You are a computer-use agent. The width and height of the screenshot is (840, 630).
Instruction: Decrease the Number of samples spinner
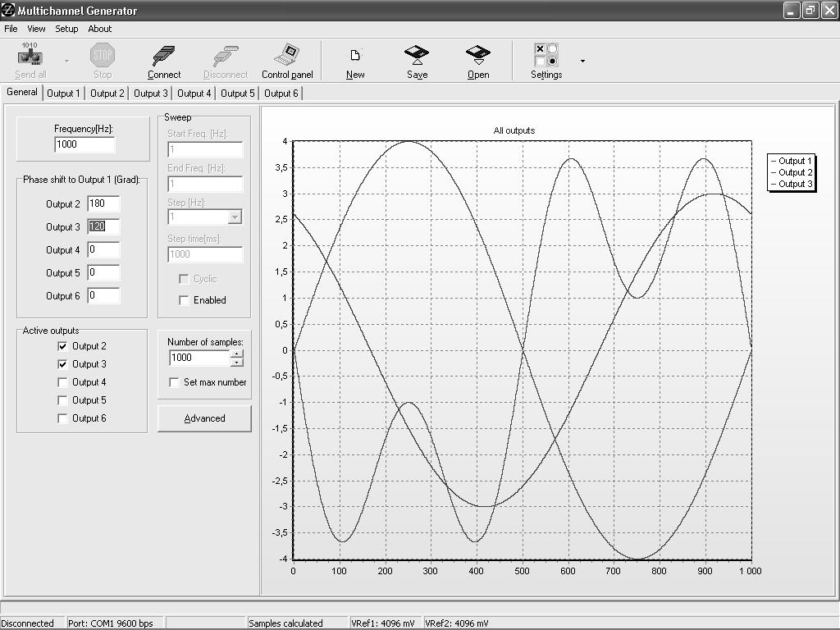(x=237, y=362)
